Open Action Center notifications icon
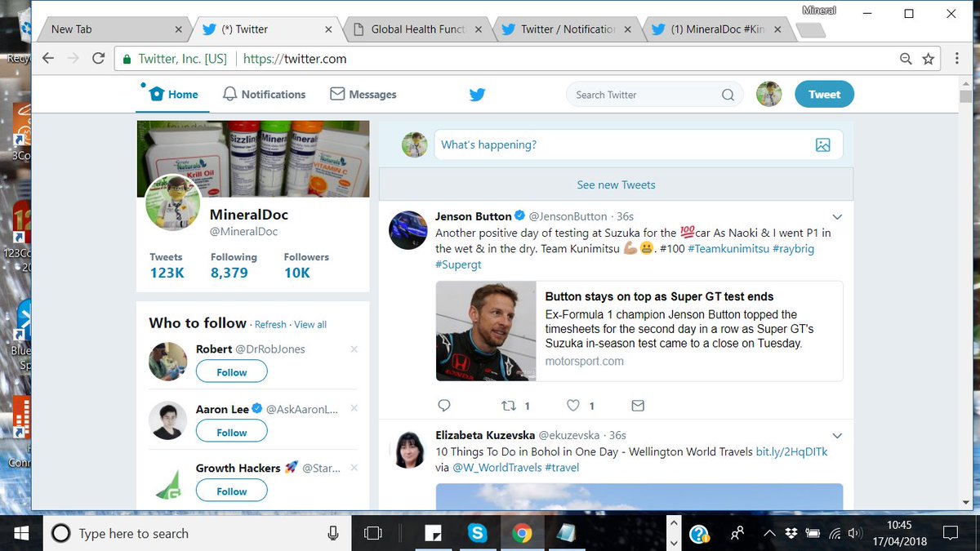This screenshot has width=980, height=551. [950, 533]
